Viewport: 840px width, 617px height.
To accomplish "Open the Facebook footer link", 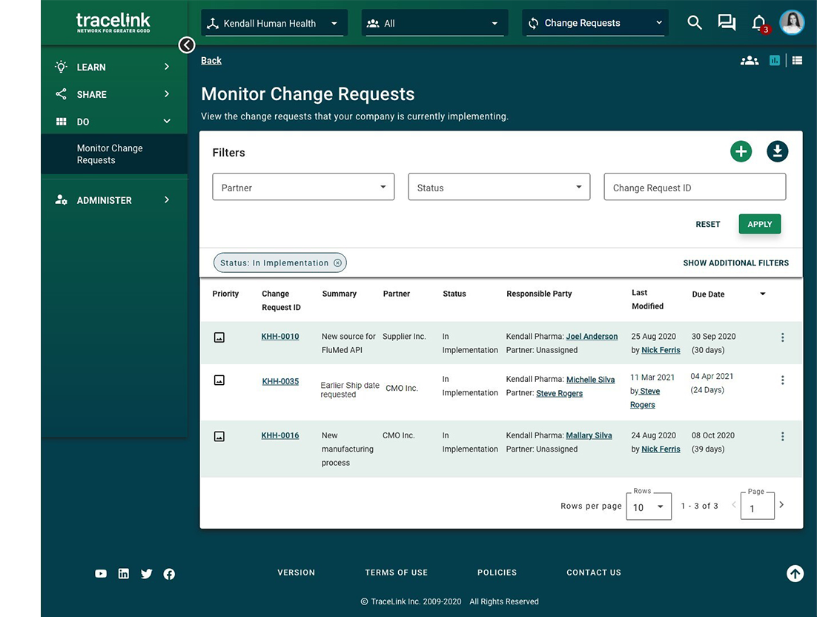I will (x=169, y=574).
